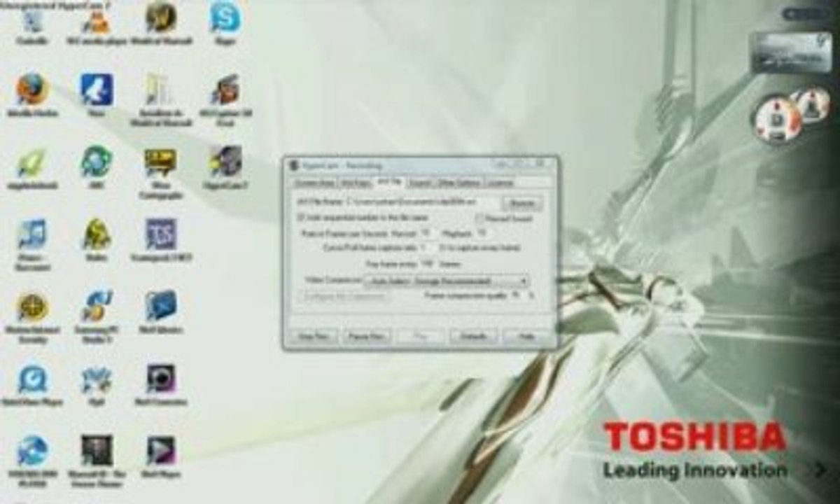Click the Record frames per second field
Screen dimensions: 840x504
429,233
